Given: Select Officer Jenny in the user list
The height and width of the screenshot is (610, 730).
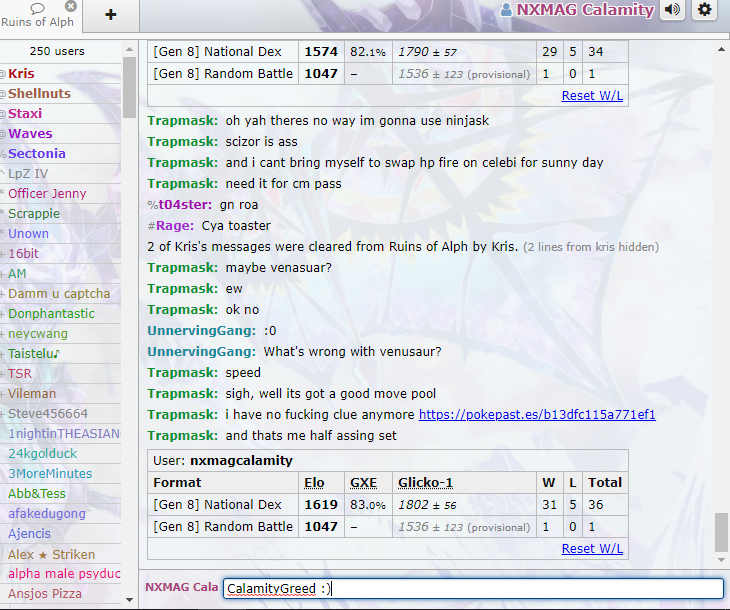Looking at the screenshot, I should click(x=47, y=194).
